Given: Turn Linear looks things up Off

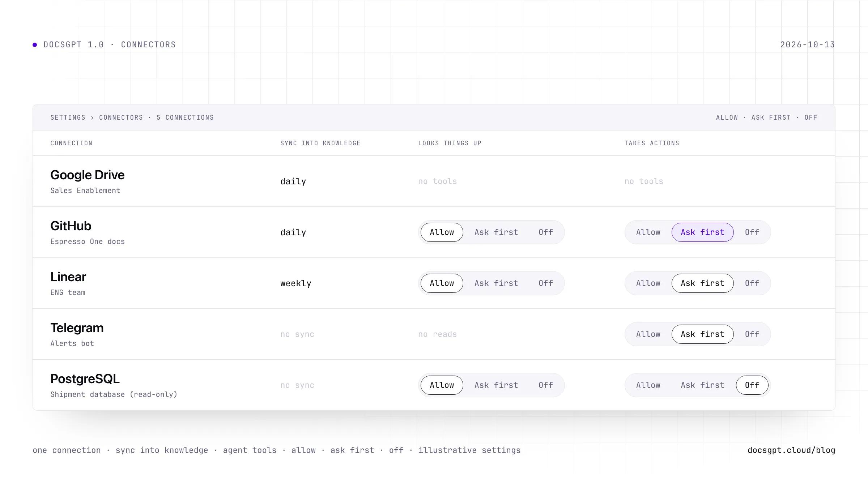Looking at the screenshot, I should click(546, 283).
